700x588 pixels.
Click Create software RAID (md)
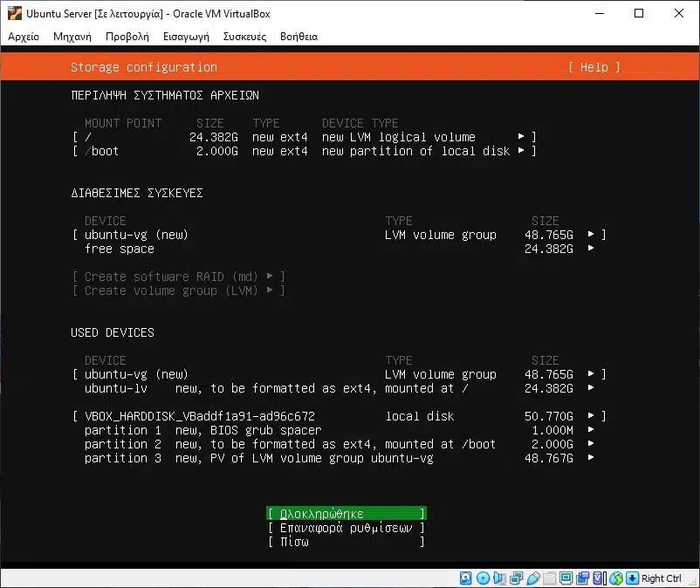[179, 277]
